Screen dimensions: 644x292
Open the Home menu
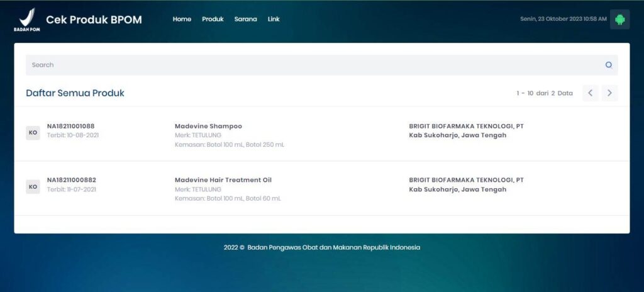(182, 19)
